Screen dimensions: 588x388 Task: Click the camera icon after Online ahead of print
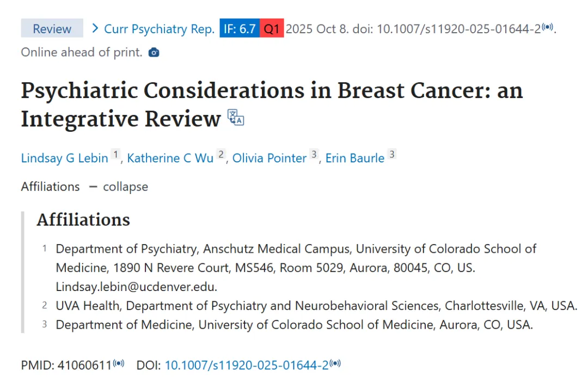(x=154, y=52)
